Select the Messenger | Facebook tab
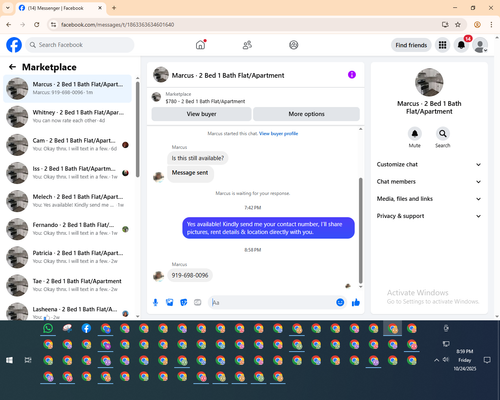 coord(61,8)
